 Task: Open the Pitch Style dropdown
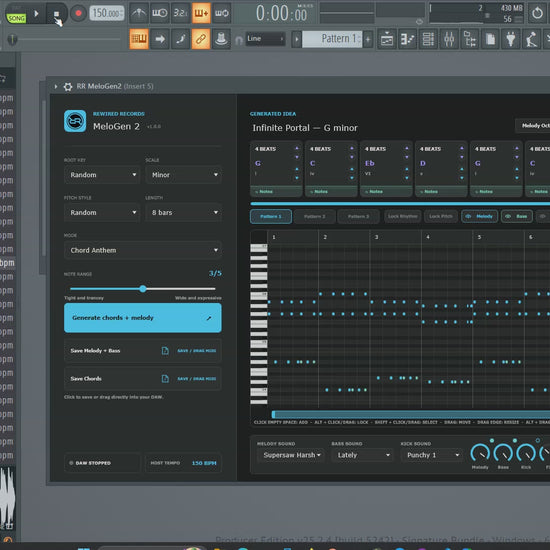pos(102,213)
